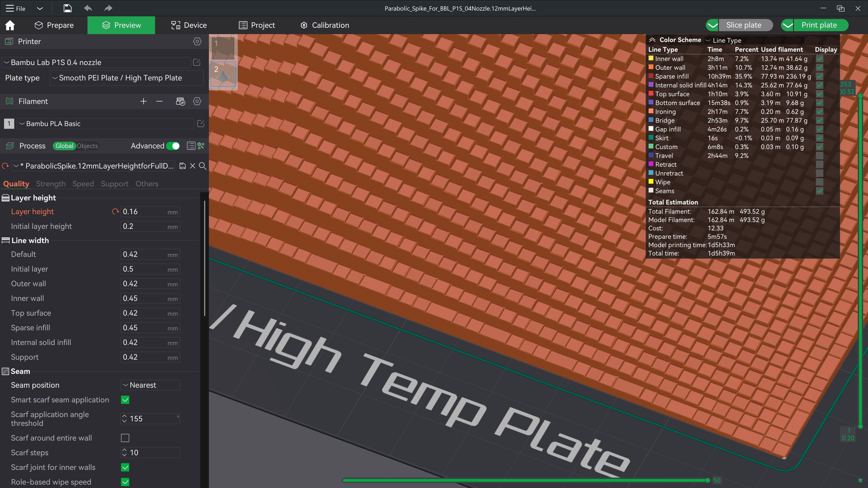Viewport: 868px width, 488px height.
Task: Select plate 2 thumbnail
Action: coord(223,74)
